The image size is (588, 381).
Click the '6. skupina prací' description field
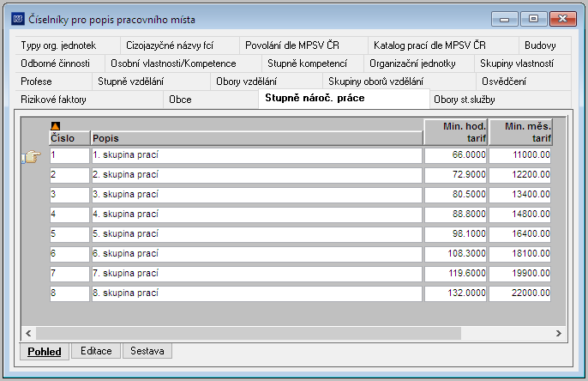point(257,254)
